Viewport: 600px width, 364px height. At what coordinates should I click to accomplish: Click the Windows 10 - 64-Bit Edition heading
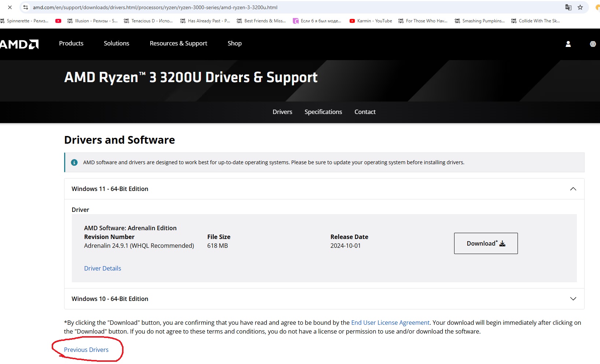pos(110,299)
